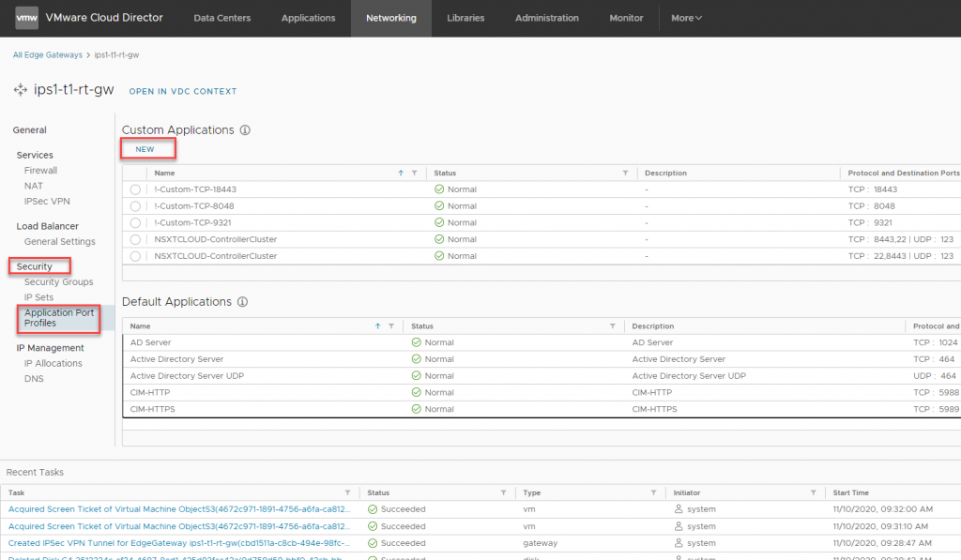
Task: Click the Status filter icon in Custom Applications
Action: 625,173
